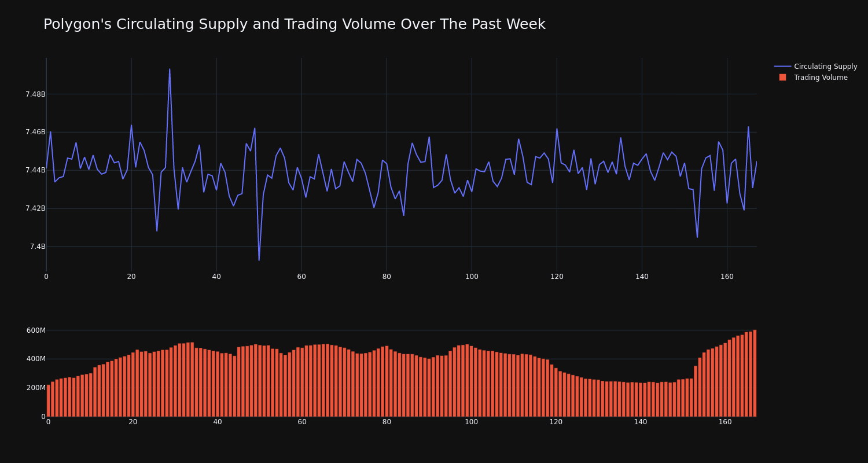The image size is (868, 463).
Task: Click the blue Circulating Supply legend line
Action: 782,67
